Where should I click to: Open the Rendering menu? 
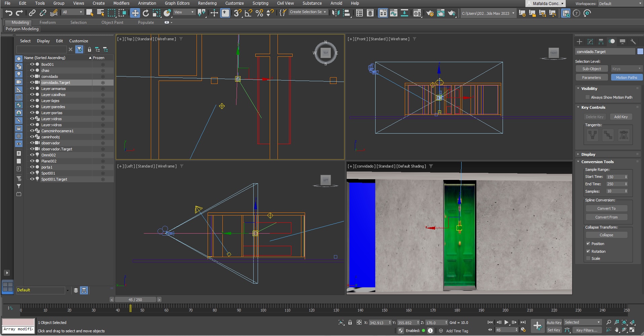[207, 3]
